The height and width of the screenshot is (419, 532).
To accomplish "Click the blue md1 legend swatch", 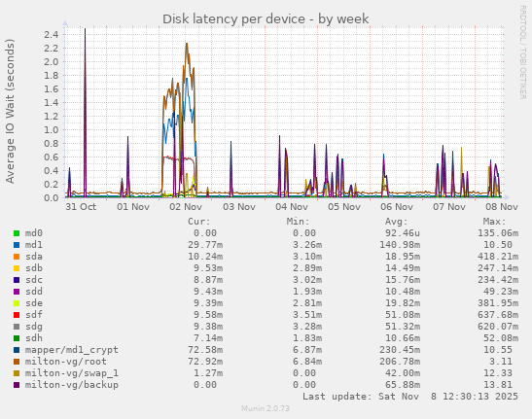I will click(x=17, y=245).
